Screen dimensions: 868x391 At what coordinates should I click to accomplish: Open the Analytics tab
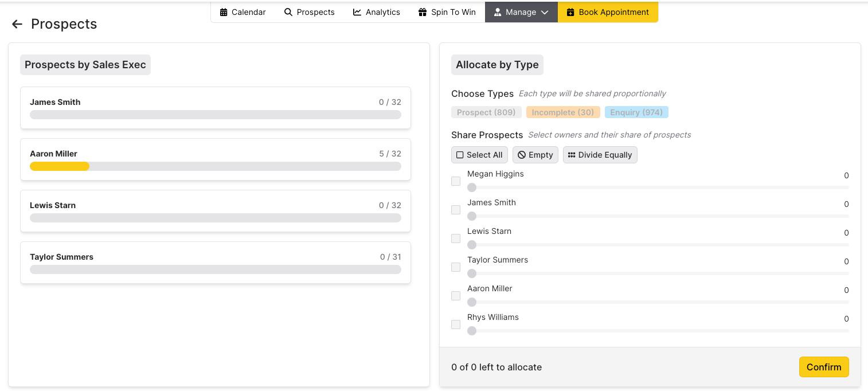tap(377, 12)
